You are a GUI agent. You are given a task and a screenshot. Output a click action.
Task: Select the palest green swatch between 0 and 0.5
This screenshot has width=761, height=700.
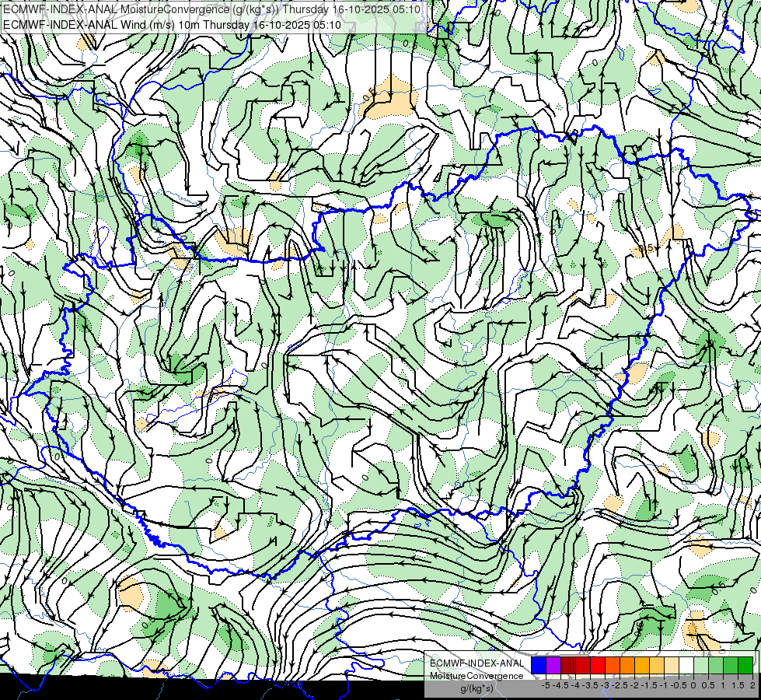tap(701, 666)
